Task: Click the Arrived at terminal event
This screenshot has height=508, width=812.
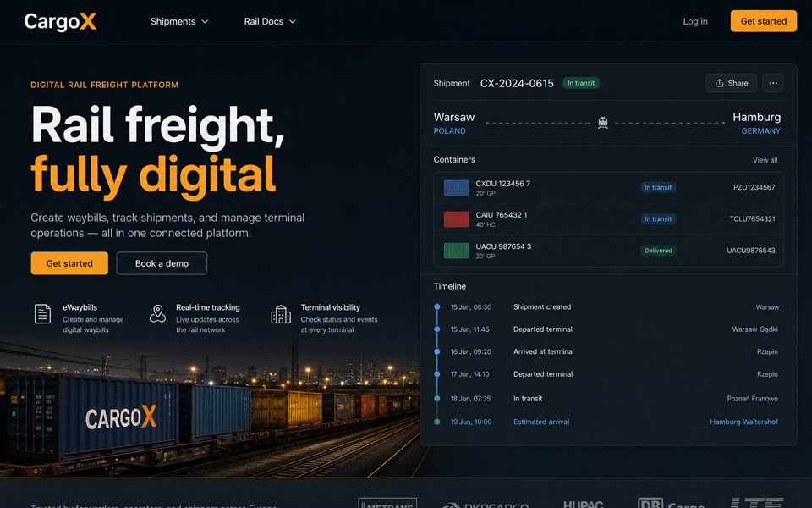Action: click(x=543, y=351)
